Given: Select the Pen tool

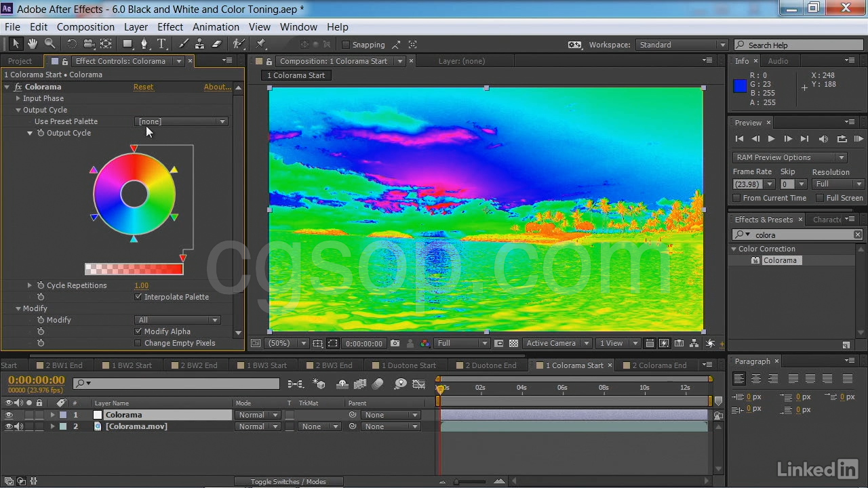Looking at the screenshot, I should [144, 44].
